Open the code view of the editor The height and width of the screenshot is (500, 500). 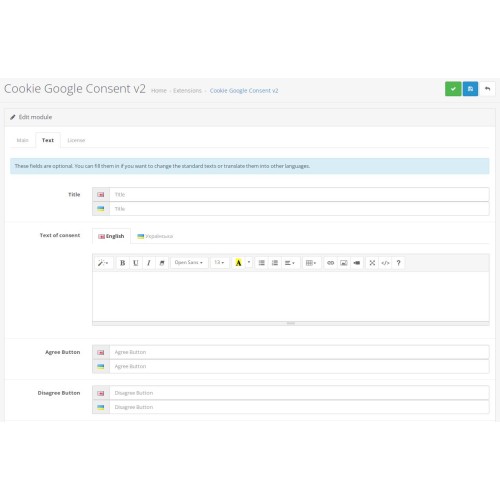click(x=385, y=263)
